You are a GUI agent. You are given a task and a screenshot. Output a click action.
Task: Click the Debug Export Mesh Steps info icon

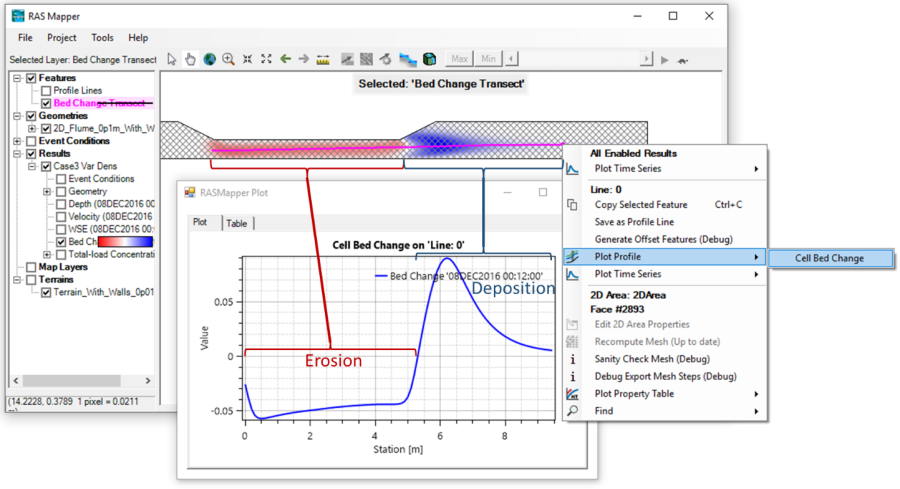(572, 377)
